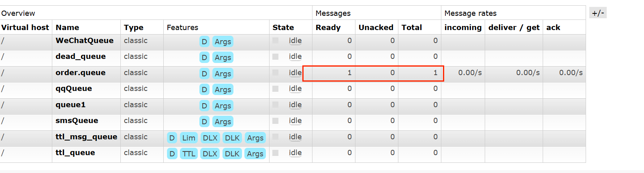
Task: Click the TTL badge on ttl_queue
Action: click(189, 154)
